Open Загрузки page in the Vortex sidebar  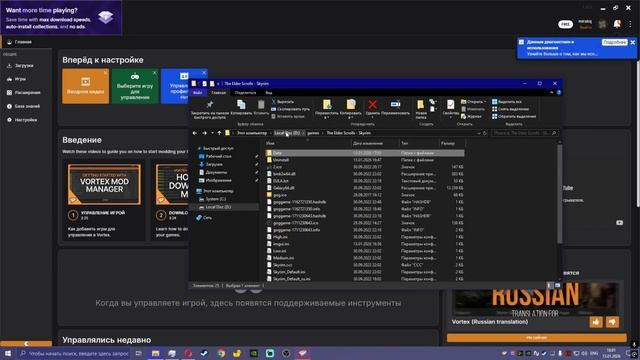20,66
